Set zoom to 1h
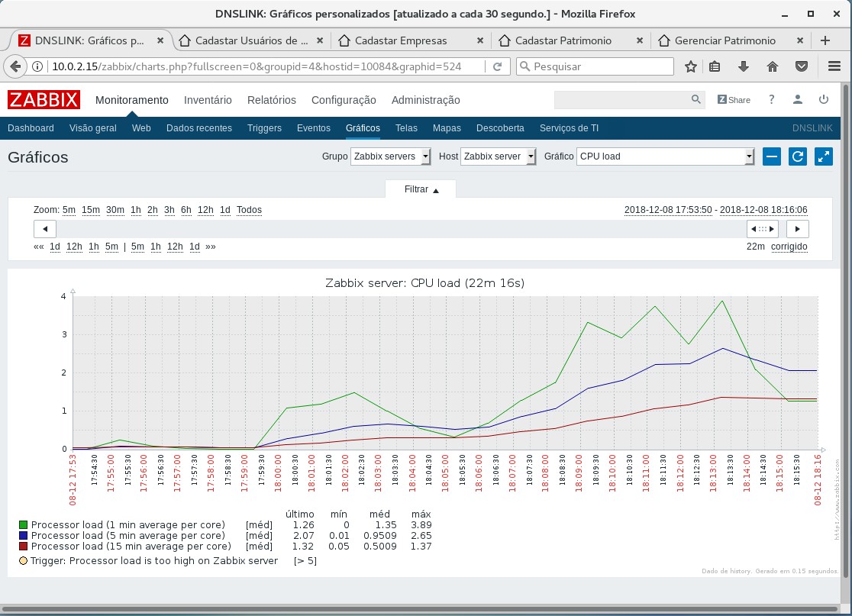The image size is (852, 616). tap(136, 210)
